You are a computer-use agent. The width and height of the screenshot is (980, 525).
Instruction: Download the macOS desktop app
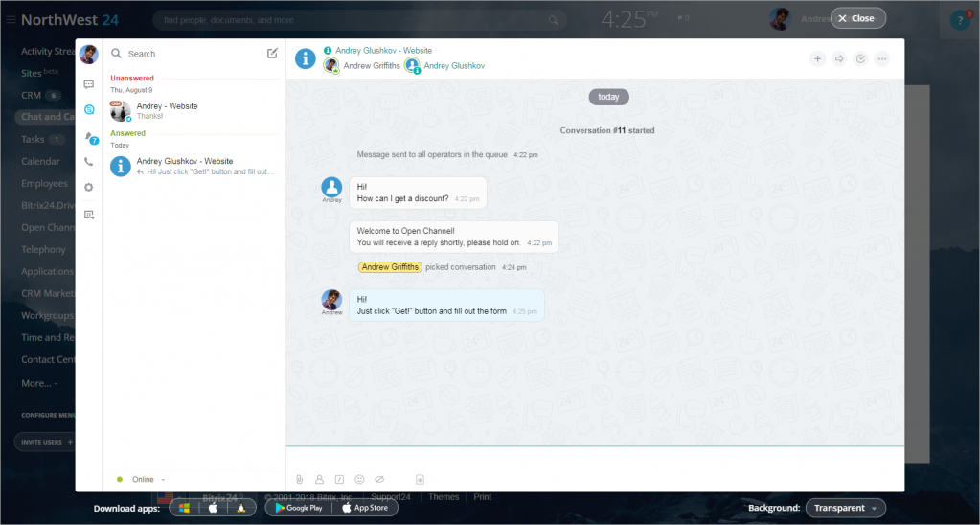click(213, 508)
